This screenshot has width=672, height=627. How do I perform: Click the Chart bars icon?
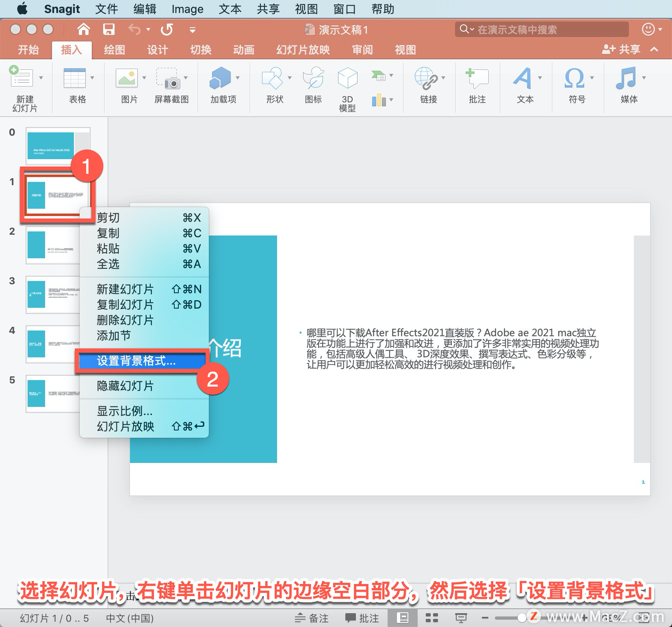pyautogui.click(x=379, y=99)
